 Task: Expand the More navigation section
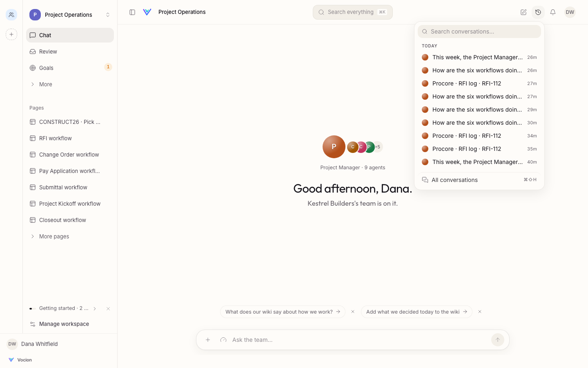tap(70, 84)
